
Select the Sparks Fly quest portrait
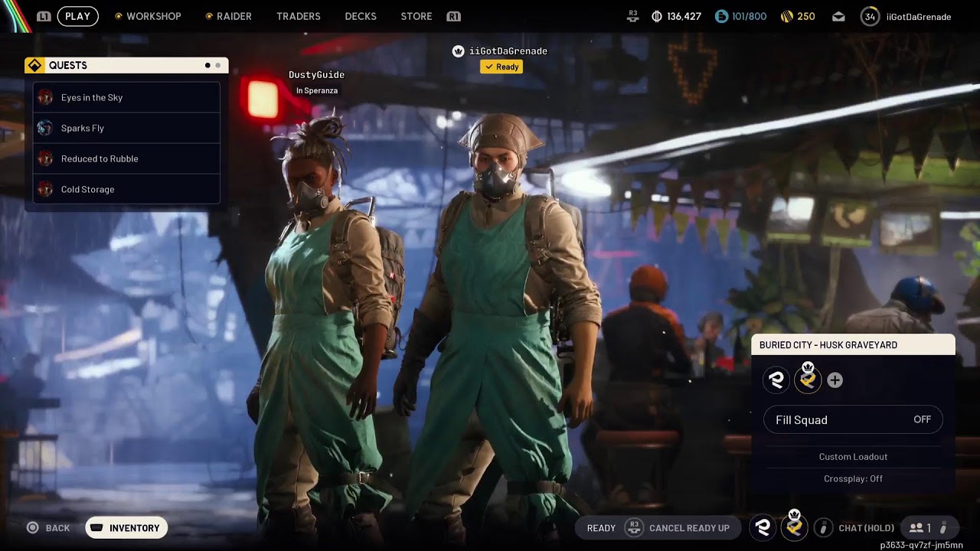[45, 128]
